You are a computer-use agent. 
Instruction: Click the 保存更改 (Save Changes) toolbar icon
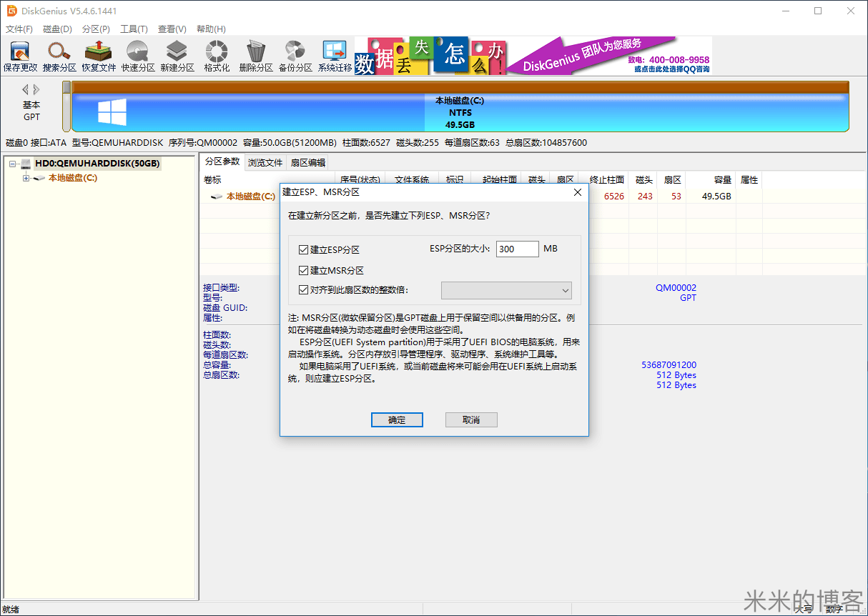click(x=19, y=55)
